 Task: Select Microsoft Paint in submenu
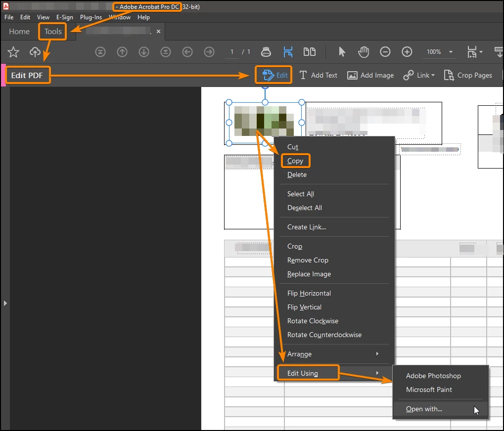(x=441, y=389)
